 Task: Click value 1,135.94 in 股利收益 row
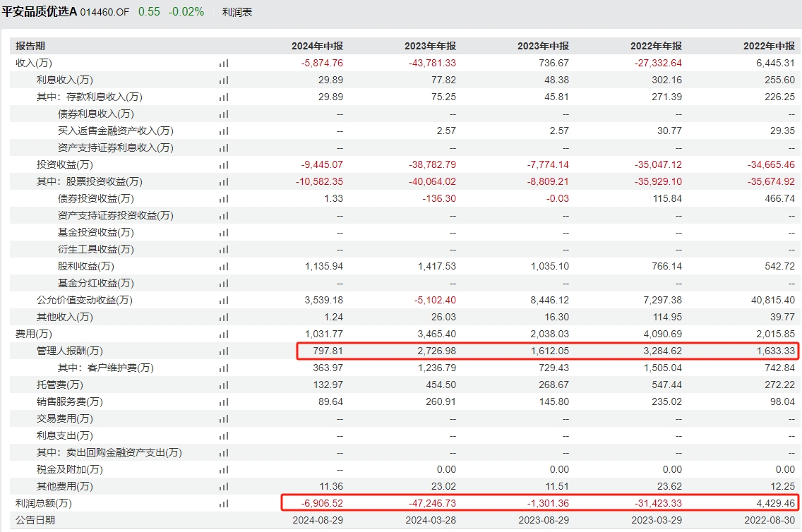(x=324, y=266)
